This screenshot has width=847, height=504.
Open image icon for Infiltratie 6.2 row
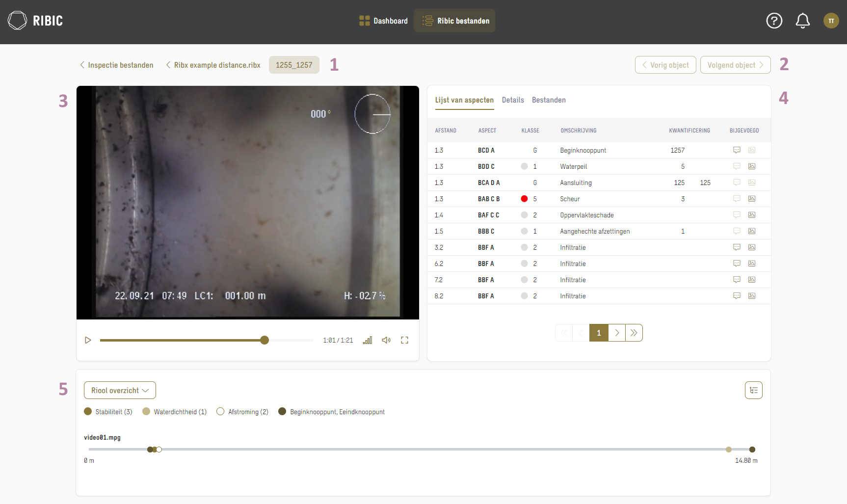tap(751, 264)
